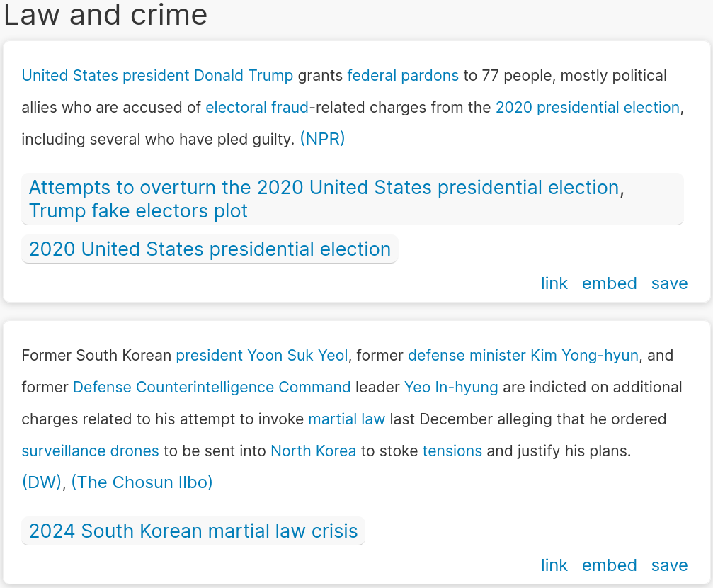This screenshot has width=713, height=588.
Task: Open the NPR source link
Action: coord(323,139)
